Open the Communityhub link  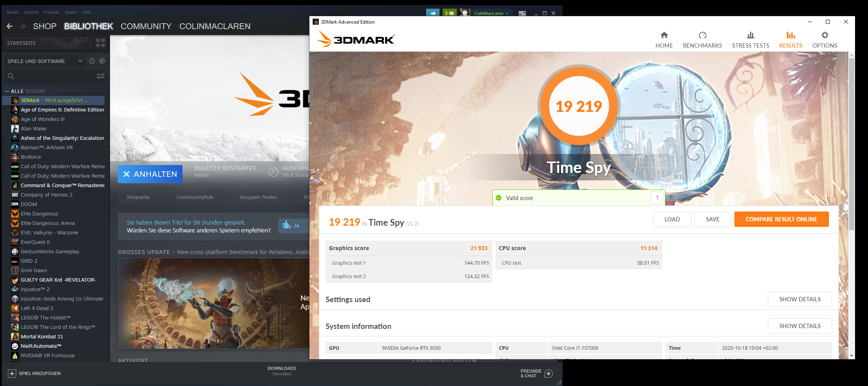point(195,197)
